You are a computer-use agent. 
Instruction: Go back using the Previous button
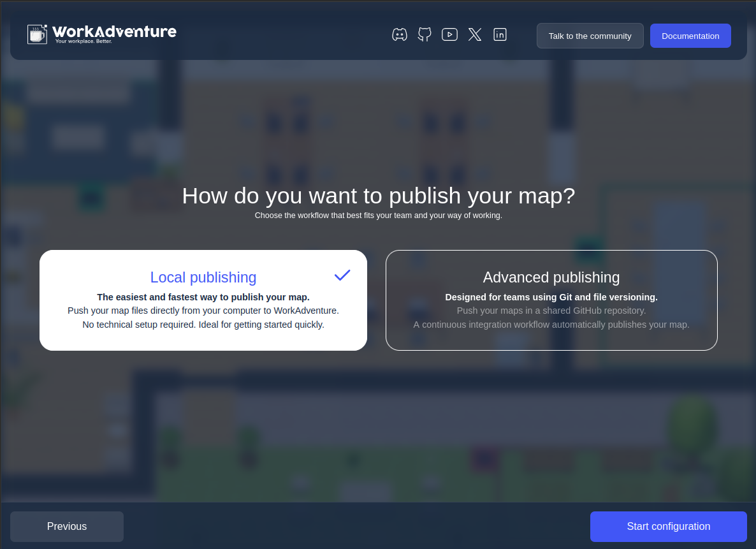pyautogui.click(x=66, y=526)
